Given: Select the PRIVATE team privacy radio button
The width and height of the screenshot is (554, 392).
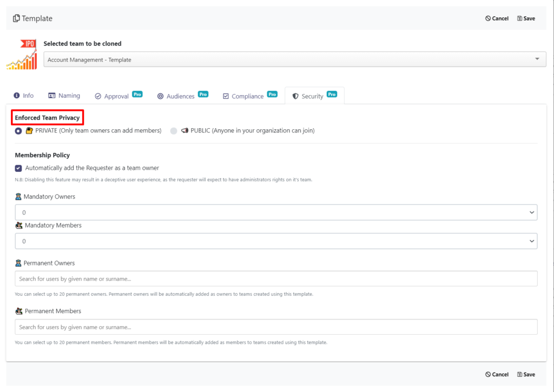Looking at the screenshot, I should pyautogui.click(x=18, y=131).
